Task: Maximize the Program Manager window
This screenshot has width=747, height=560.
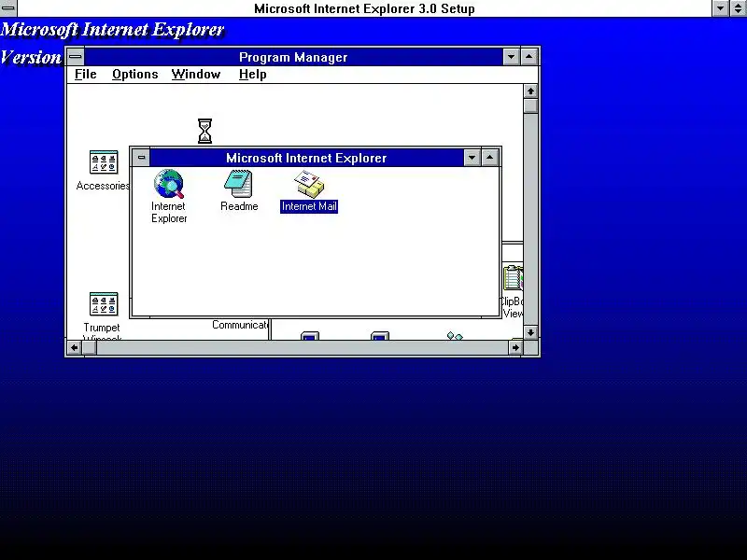Action: [x=529, y=57]
